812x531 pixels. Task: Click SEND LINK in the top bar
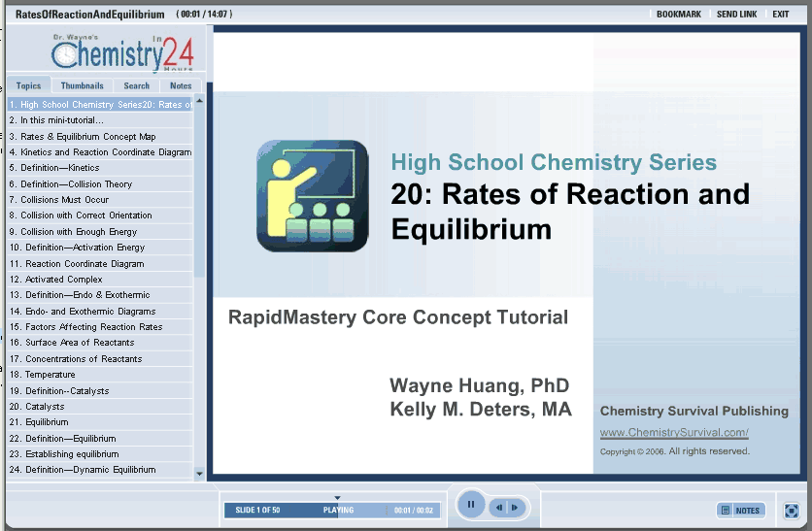point(737,15)
